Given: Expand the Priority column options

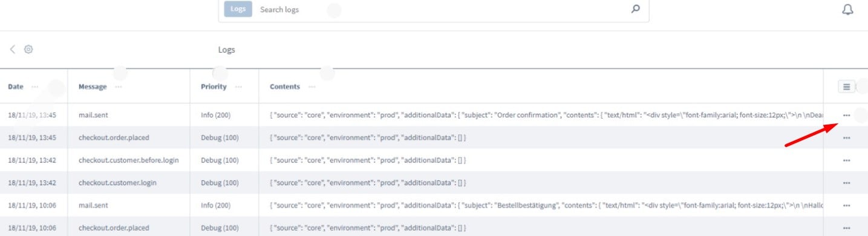Looking at the screenshot, I should [x=238, y=87].
